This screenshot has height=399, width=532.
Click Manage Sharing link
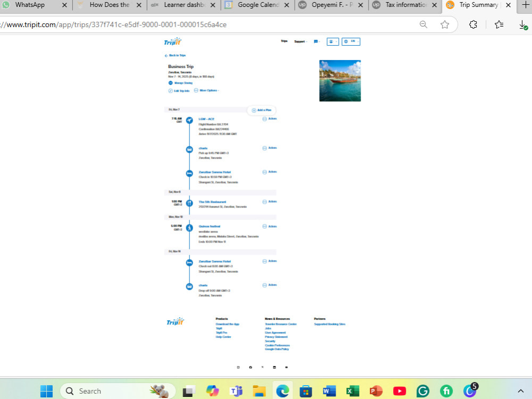pos(180,83)
